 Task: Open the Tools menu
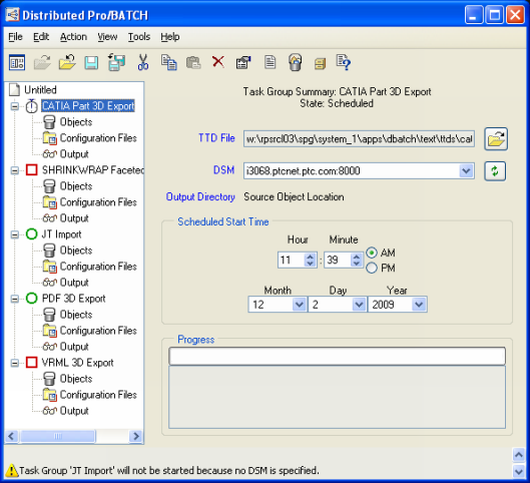point(139,37)
